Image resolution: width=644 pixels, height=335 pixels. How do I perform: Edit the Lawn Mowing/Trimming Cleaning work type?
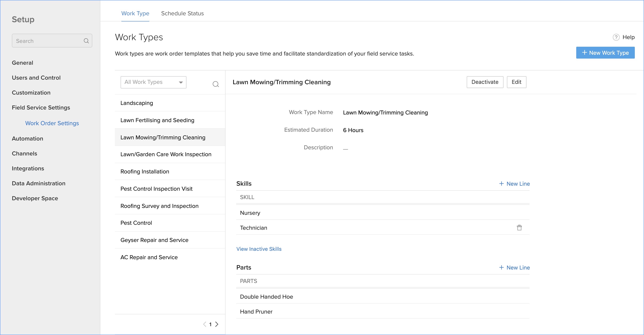click(x=516, y=82)
